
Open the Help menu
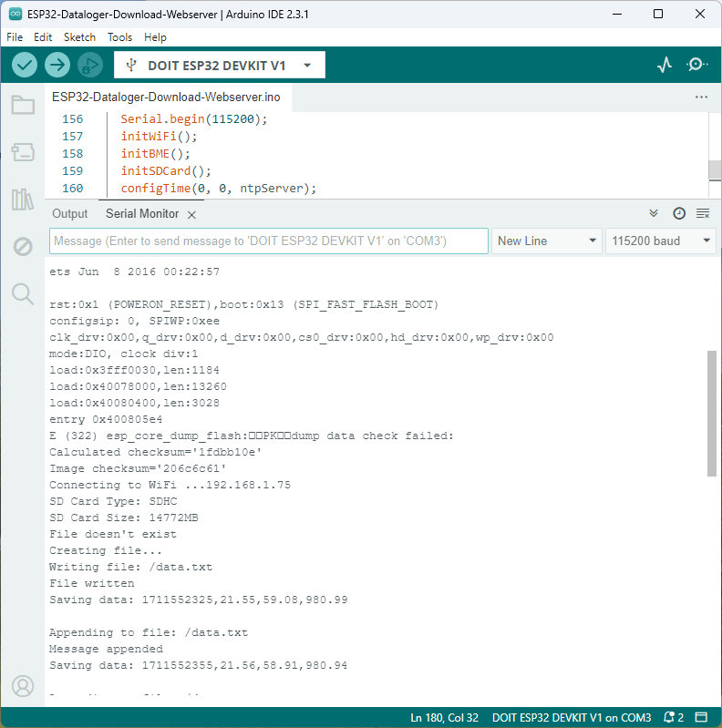pos(155,37)
